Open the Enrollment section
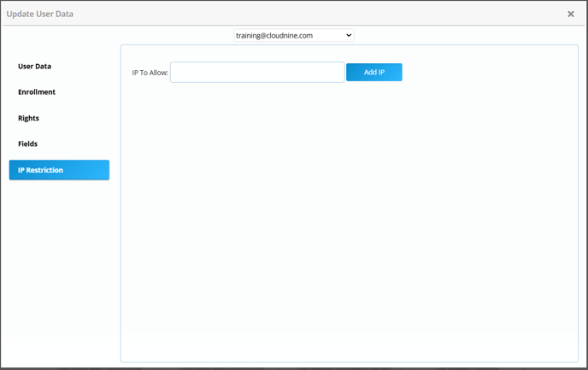Viewport: 588px width, 370px height. [x=37, y=92]
